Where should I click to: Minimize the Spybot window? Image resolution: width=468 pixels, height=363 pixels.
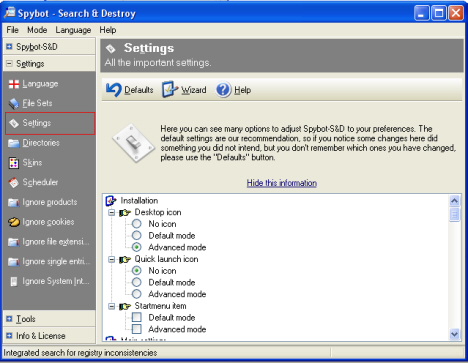tap(422, 14)
